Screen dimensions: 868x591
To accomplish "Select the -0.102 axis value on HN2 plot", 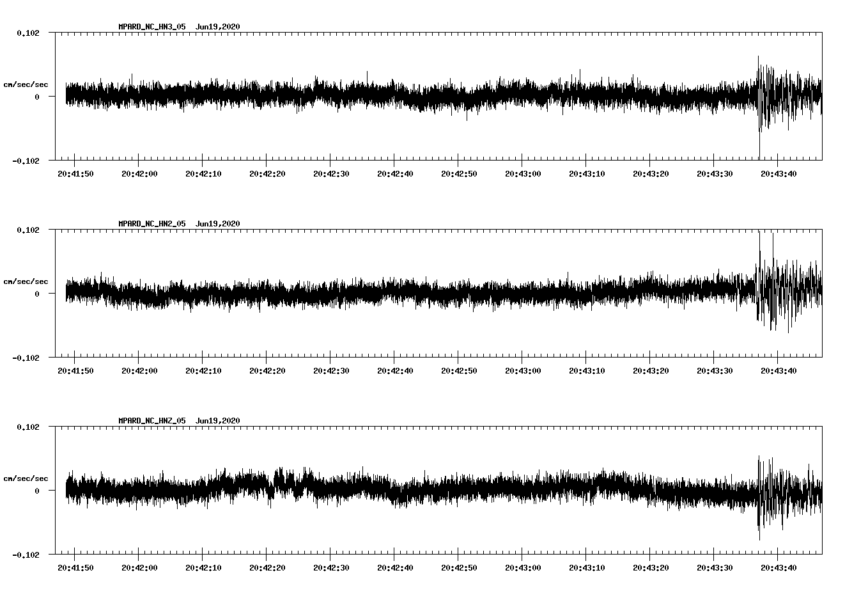I will (26, 358).
